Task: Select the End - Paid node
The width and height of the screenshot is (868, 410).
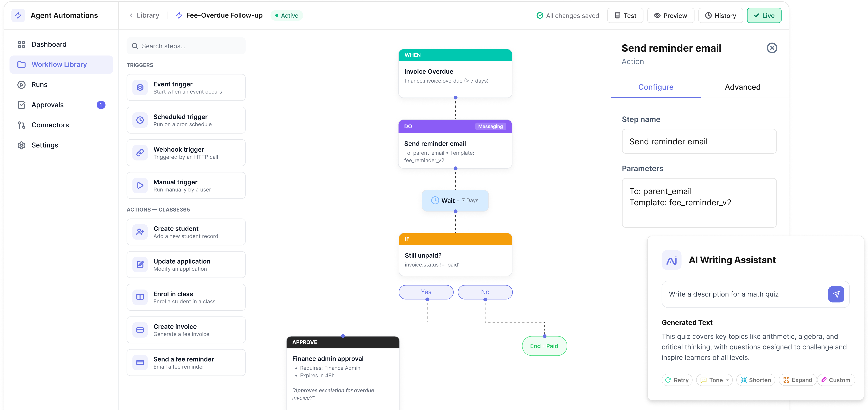Action: (544, 346)
